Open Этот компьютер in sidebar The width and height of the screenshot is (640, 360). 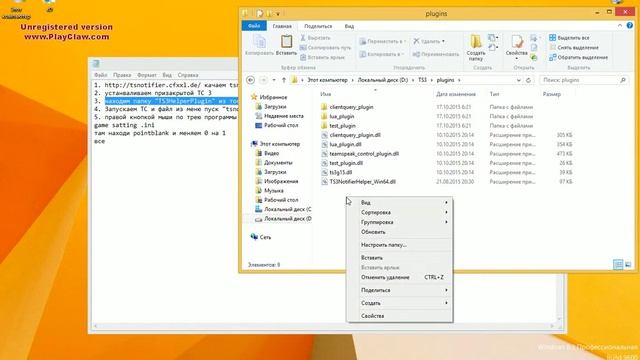(276, 144)
